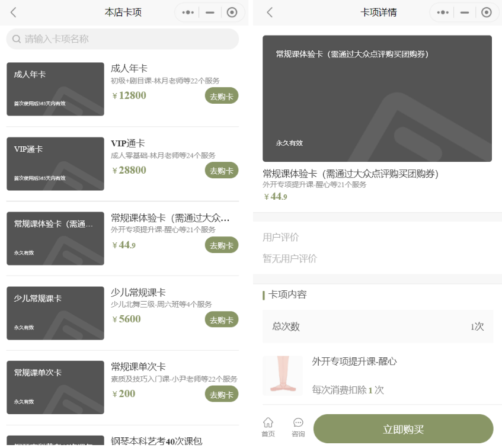Select the 成人年卡 title text
This screenshot has width=502, height=448.
coord(129,68)
